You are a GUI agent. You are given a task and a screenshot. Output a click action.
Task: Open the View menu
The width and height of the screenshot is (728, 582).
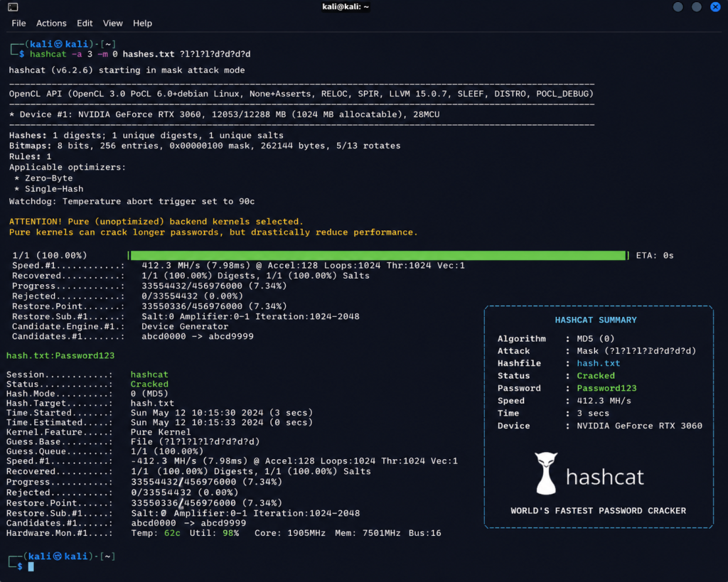point(113,23)
